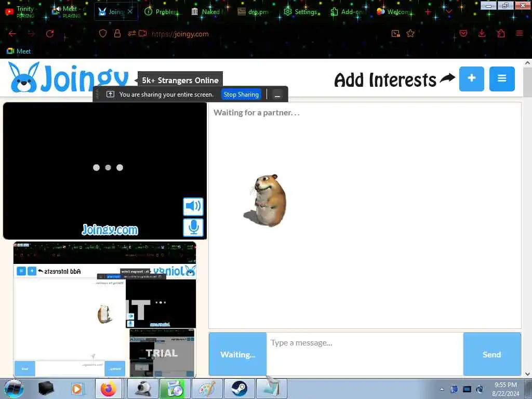The width and height of the screenshot is (532, 399).
Task: Open the webcam app in taskbar
Action: 143,389
